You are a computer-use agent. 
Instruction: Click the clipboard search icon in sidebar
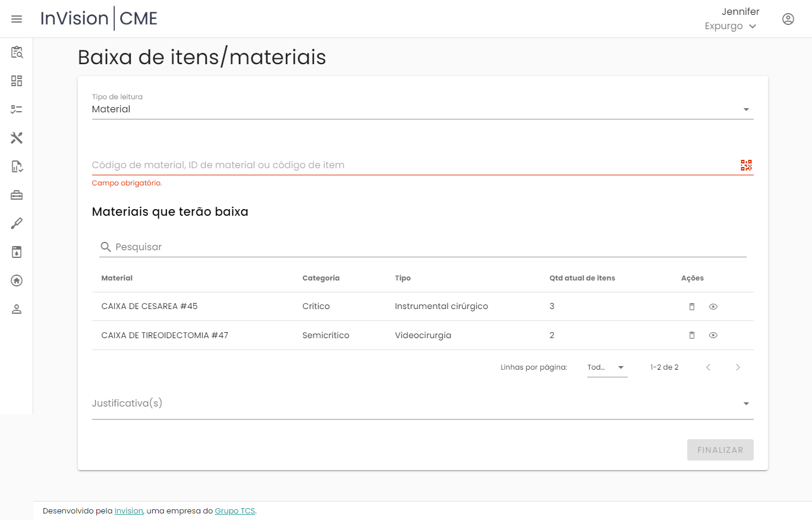(x=17, y=52)
